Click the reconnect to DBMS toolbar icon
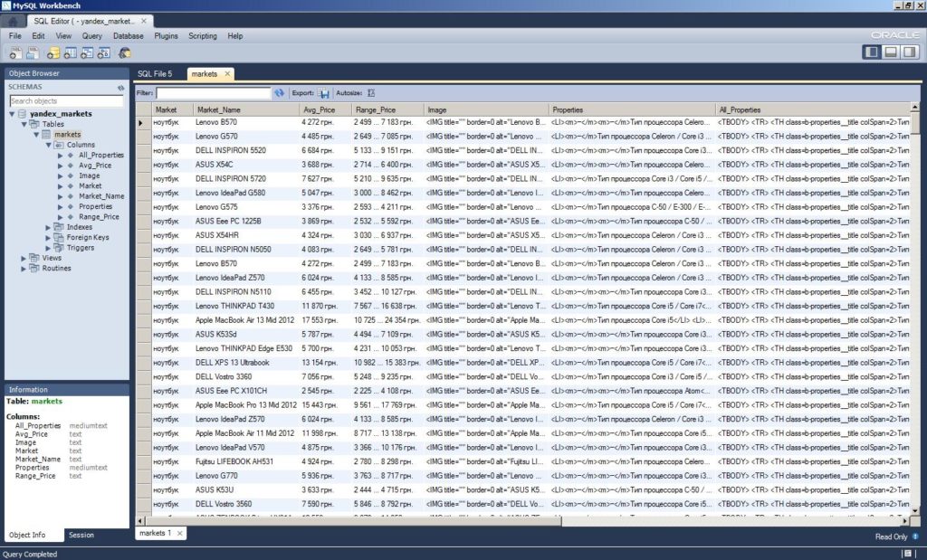Viewport: 927px width, 560px height. (124, 53)
